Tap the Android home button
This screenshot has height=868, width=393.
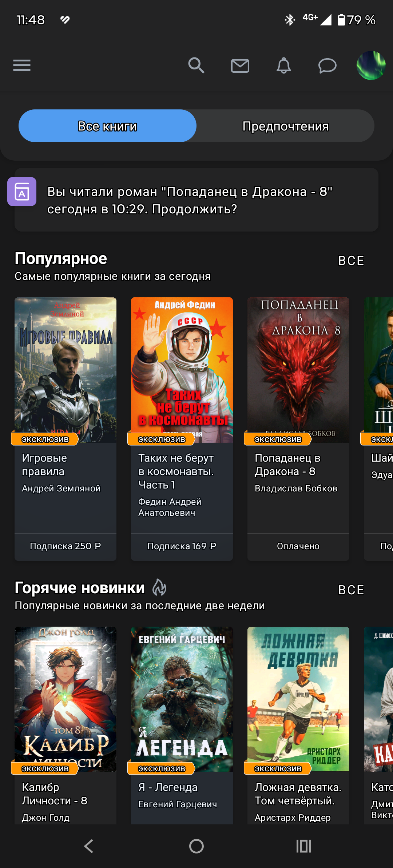coord(196,846)
